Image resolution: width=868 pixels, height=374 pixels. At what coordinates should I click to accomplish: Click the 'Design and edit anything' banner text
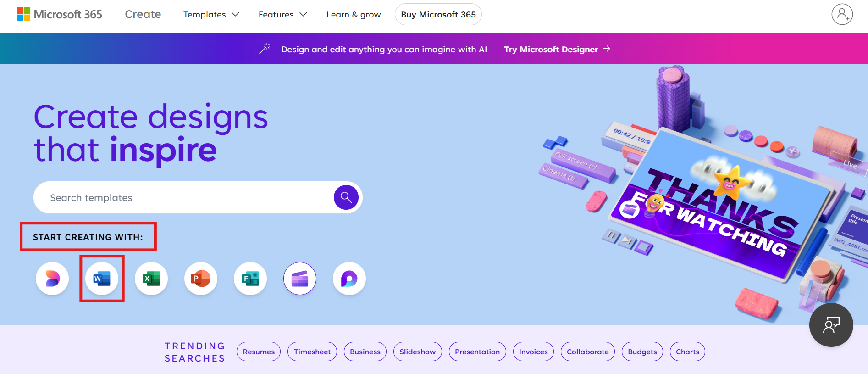(384, 49)
